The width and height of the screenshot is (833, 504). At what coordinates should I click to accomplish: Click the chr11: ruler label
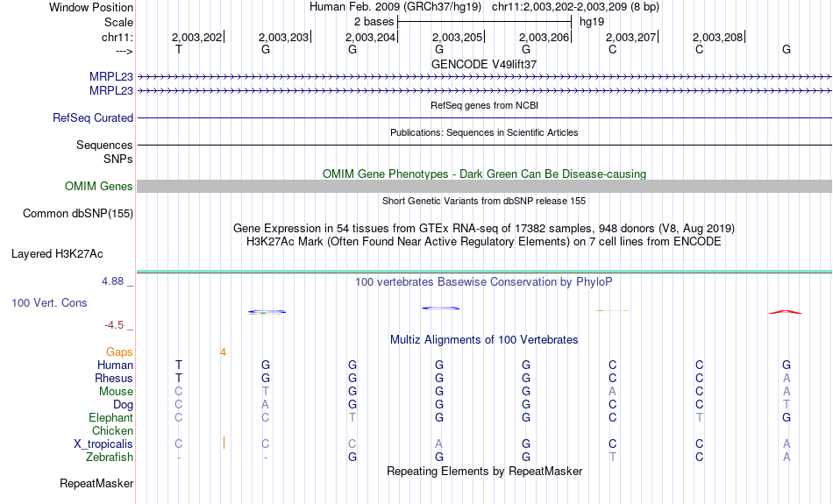pyautogui.click(x=117, y=37)
